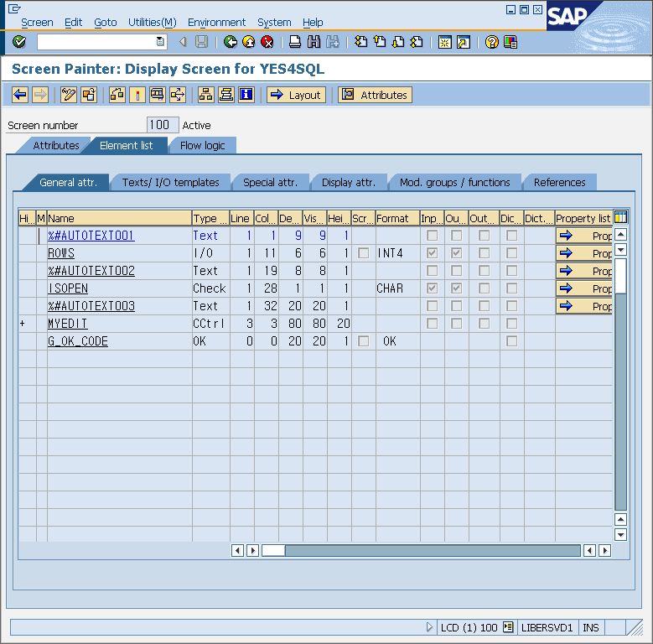Click the Layout button
The image size is (653, 644).
tap(296, 95)
